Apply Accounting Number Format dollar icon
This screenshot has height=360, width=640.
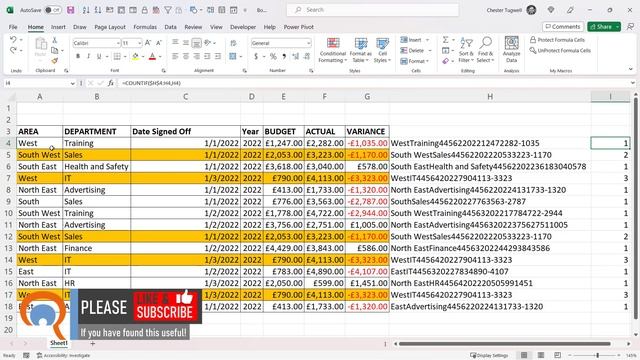click(x=256, y=56)
